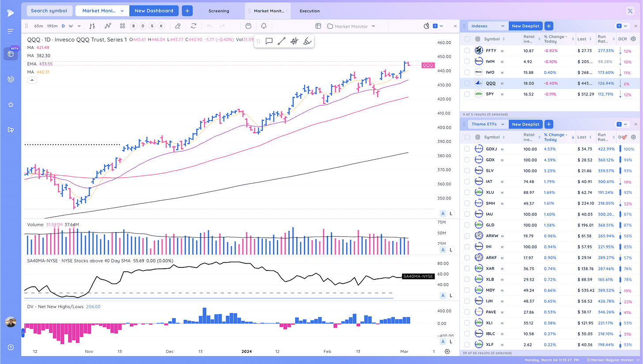Check the SPY row checkbox

pyautogui.click(x=467, y=94)
